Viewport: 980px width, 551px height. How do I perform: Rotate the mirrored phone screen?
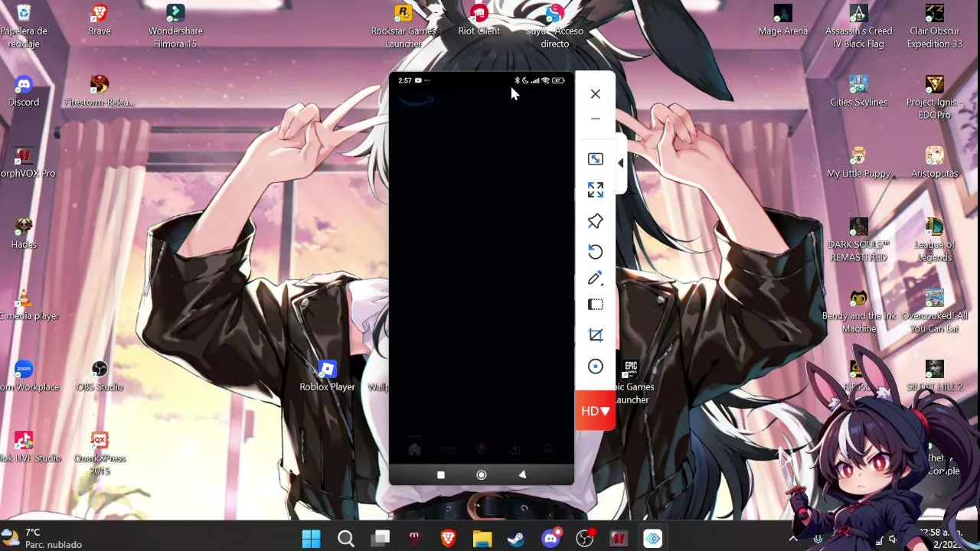click(595, 251)
